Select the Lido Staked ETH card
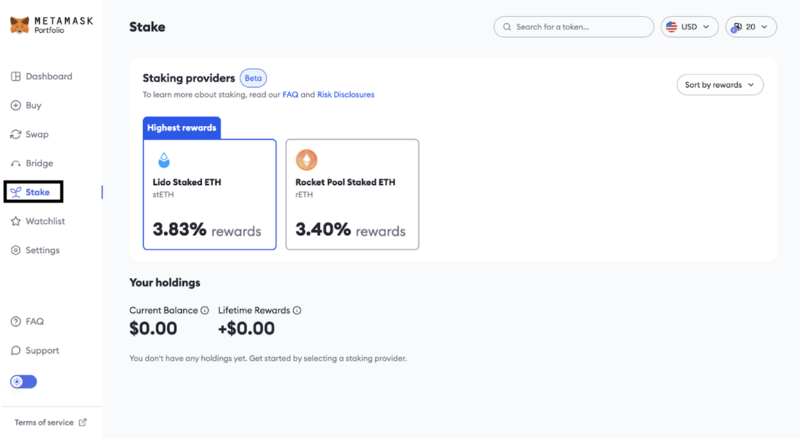Screen dimensions: 800x441 point(210,194)
